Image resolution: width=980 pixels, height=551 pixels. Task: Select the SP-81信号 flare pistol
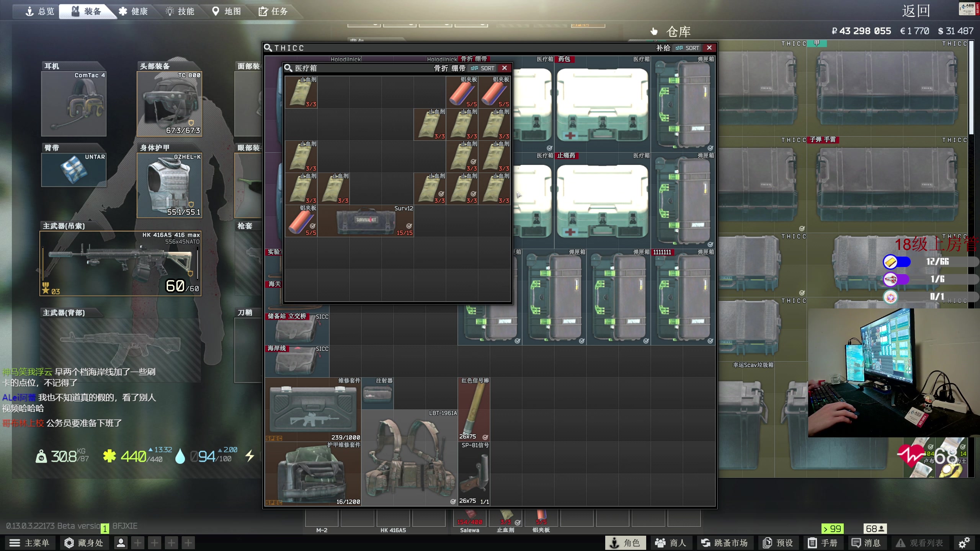474,474
